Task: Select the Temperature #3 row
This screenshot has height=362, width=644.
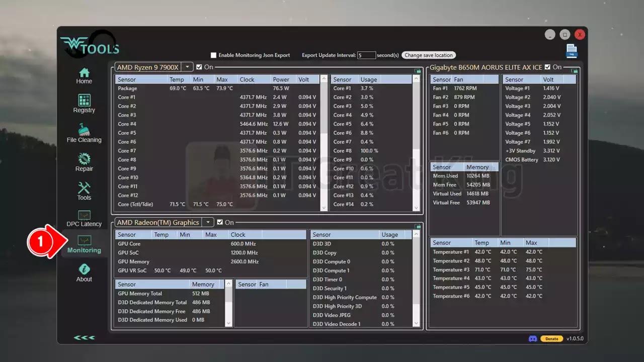Action: tap(503, 270)
